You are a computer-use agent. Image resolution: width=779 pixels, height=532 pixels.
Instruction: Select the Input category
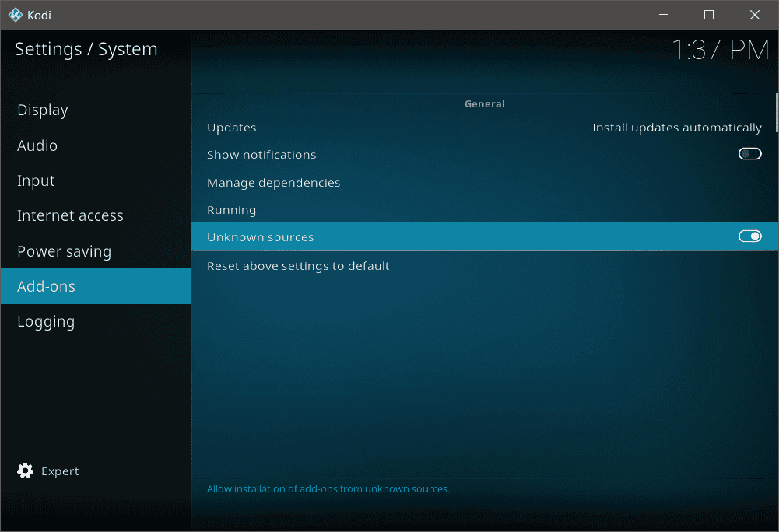[x=96, y=180]
